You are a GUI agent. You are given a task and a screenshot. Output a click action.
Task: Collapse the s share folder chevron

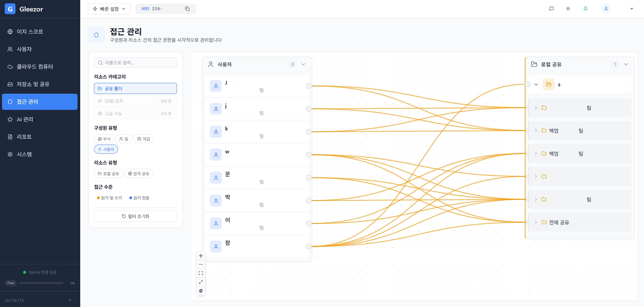(x=536, y=85)
